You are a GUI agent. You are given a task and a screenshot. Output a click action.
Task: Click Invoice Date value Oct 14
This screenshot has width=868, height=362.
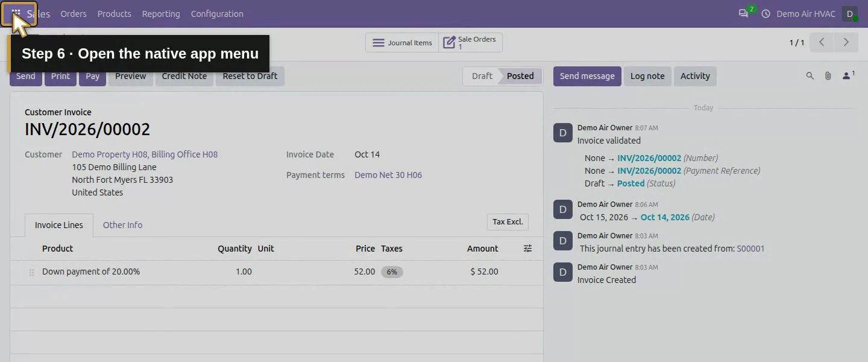click(367, 154)
